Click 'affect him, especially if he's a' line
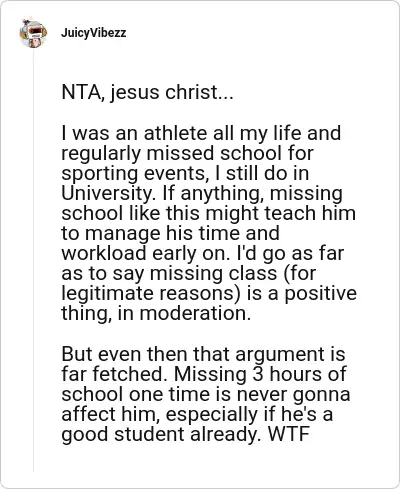The width and height of the screenshot is (400, 489). pos(197,414)
